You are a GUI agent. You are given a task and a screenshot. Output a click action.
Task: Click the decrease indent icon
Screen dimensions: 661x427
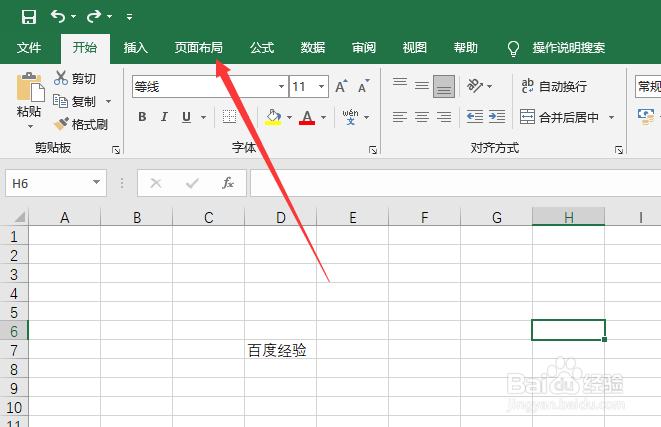(475, 117)
